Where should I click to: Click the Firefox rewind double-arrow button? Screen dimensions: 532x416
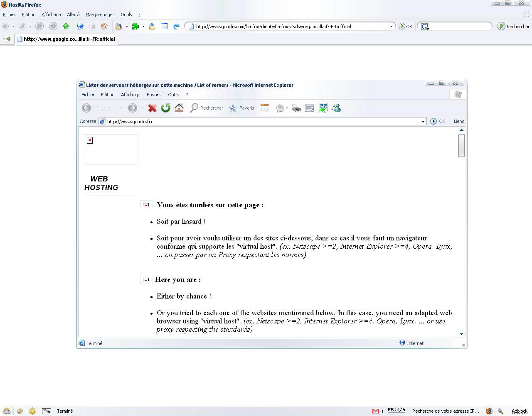click(39, 26)
